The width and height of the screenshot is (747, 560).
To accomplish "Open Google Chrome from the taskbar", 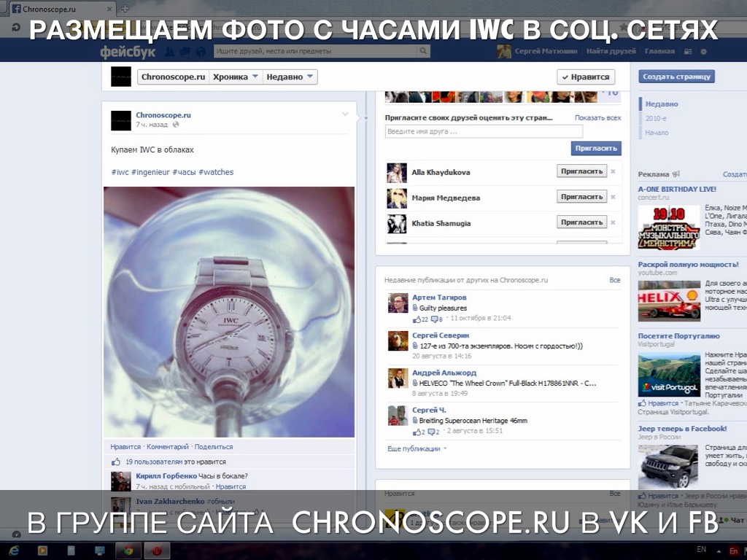I will 128,550.
